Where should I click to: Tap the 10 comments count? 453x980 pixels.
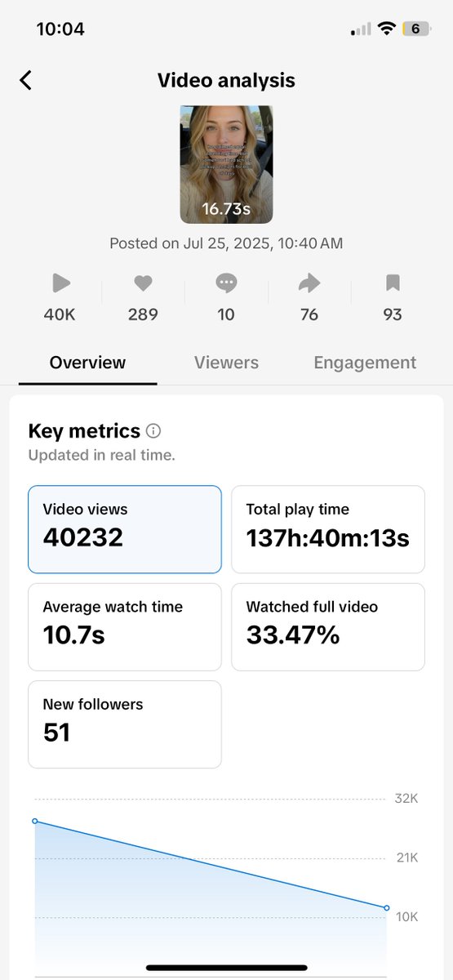tap(226, 314)
